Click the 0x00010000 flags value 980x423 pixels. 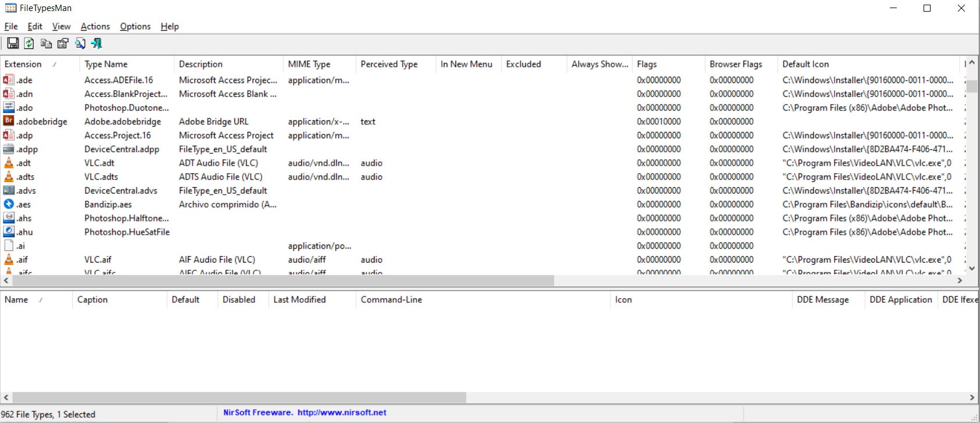click(659, 121)
